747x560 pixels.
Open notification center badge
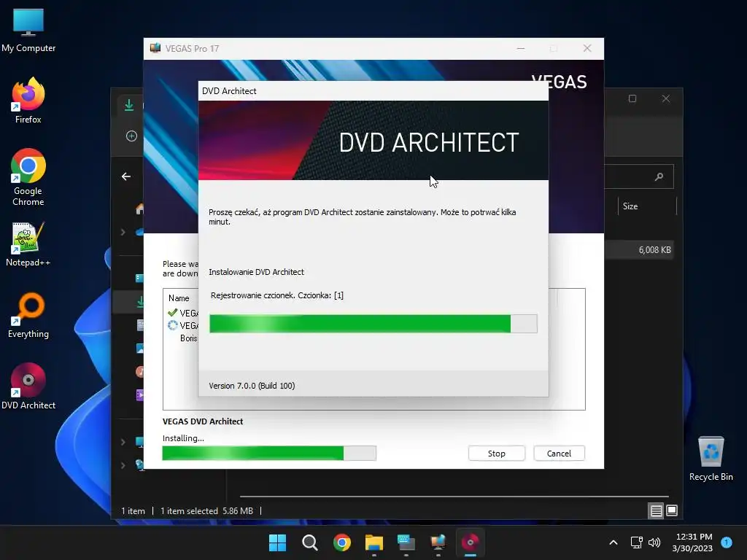(727, 542)
